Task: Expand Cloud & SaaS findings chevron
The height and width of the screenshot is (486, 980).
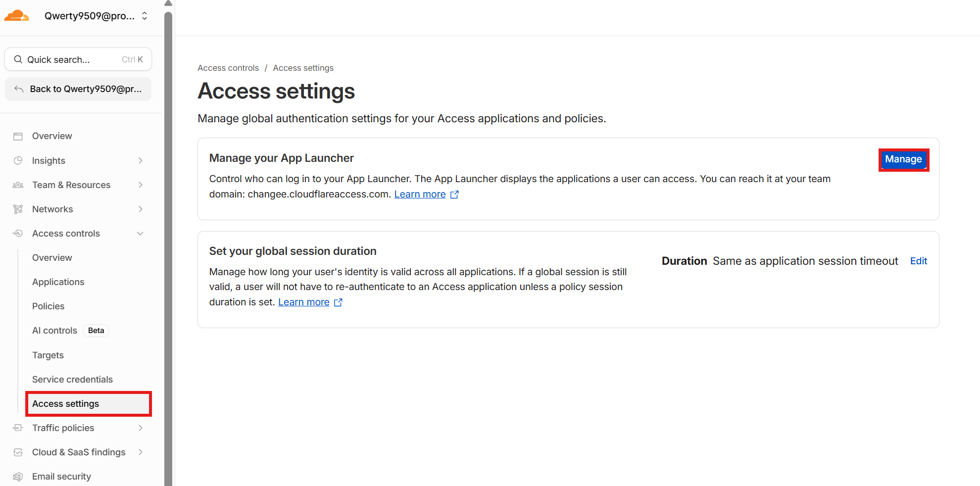Action: [x=141, y=452]
